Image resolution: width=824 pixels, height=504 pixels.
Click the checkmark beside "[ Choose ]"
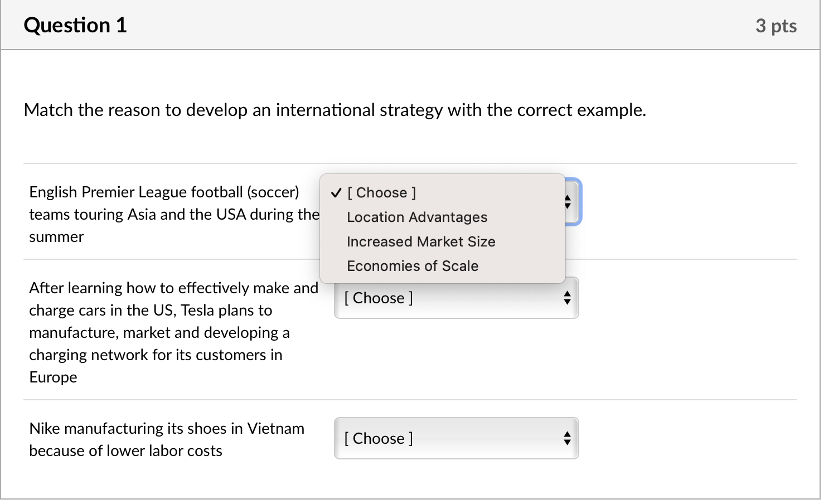[336, 192]
